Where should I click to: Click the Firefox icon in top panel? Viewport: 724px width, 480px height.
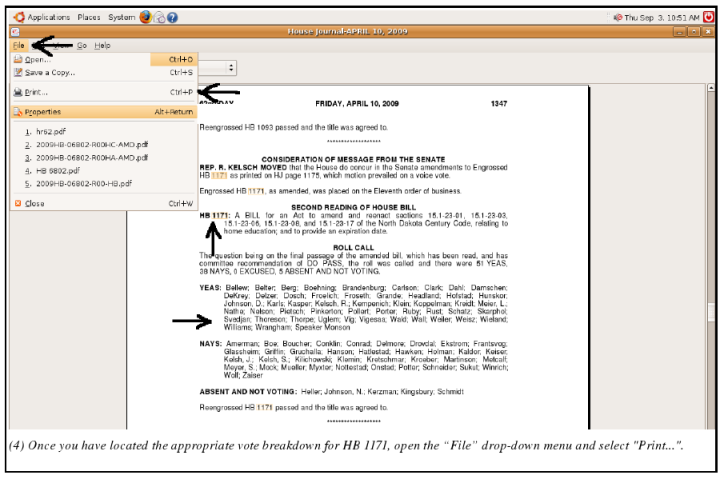[146, 17]
